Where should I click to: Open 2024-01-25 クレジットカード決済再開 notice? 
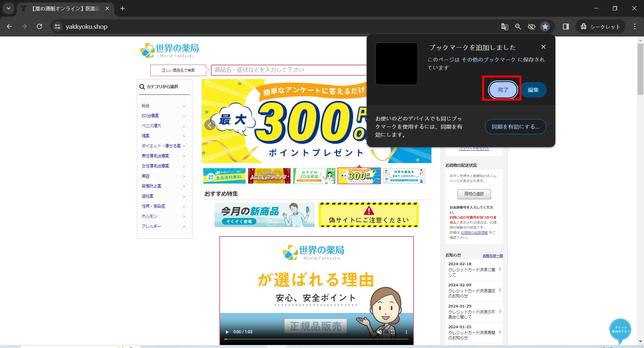click(474, 332)
